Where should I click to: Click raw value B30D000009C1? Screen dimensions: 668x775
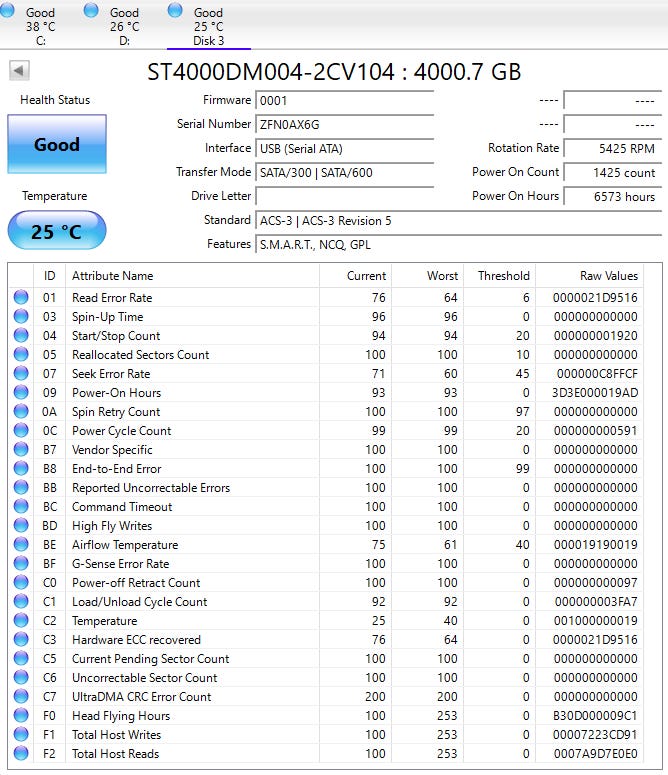tap(595, 716)
